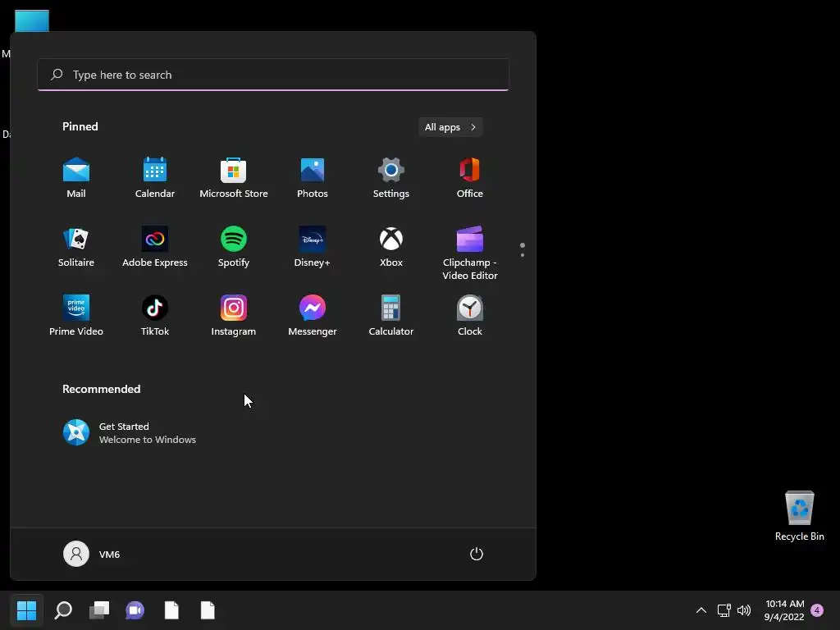Launch Disney+

click(313, 247)
